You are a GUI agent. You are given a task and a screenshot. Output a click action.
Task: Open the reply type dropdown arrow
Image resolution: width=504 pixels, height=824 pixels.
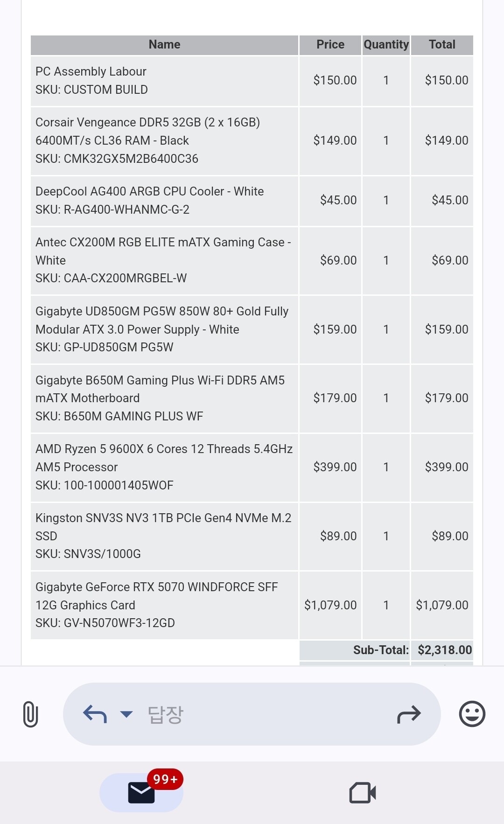[126, 714]
